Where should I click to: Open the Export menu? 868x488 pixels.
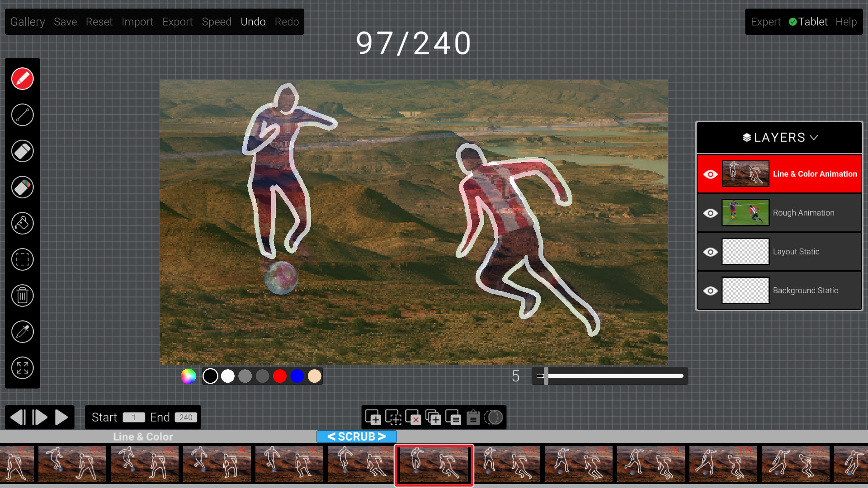click(177, 22)
